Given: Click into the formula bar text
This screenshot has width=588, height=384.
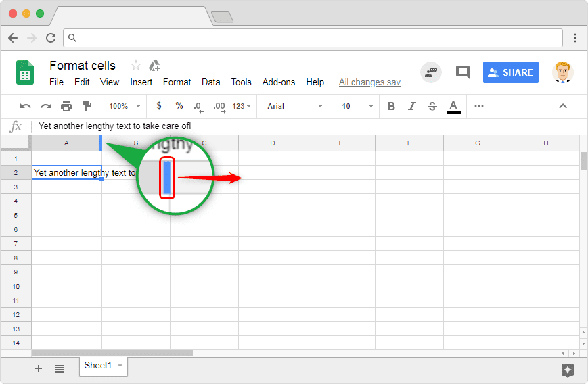Looking at the screenshot, I should 115,126.
